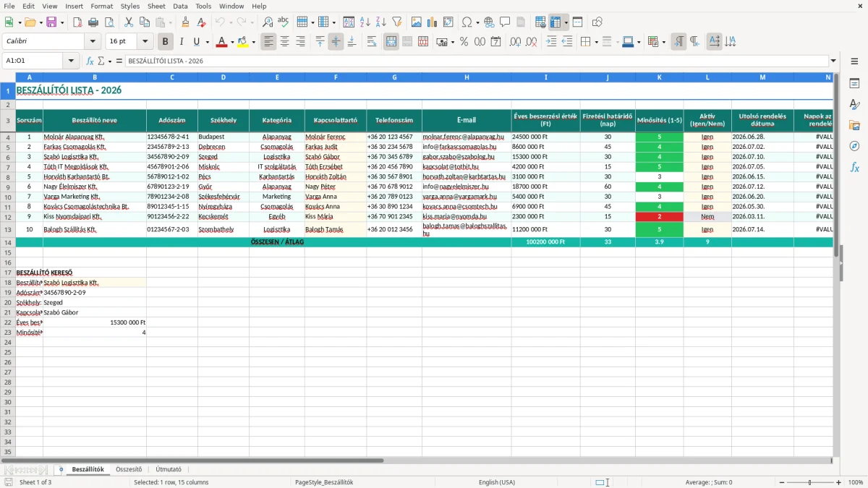Switch to the Útmutató sheet tab

click(x=169, y=469)
